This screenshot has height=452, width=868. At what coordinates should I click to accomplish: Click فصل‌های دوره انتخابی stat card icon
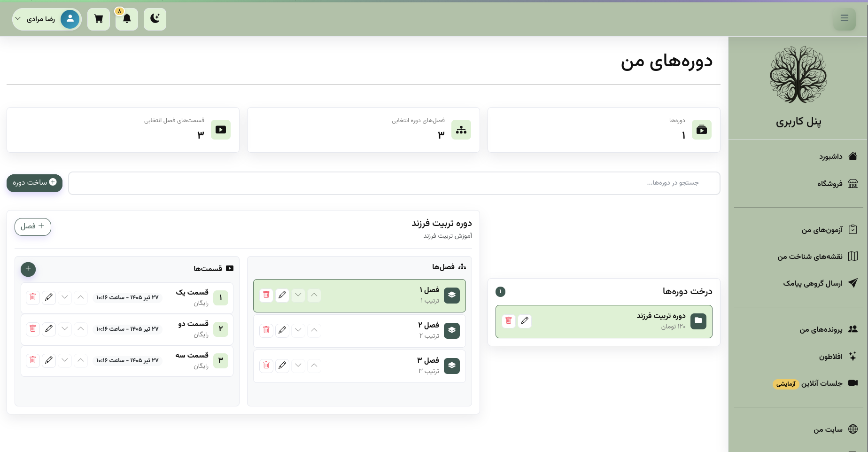(x=461, y=130)
